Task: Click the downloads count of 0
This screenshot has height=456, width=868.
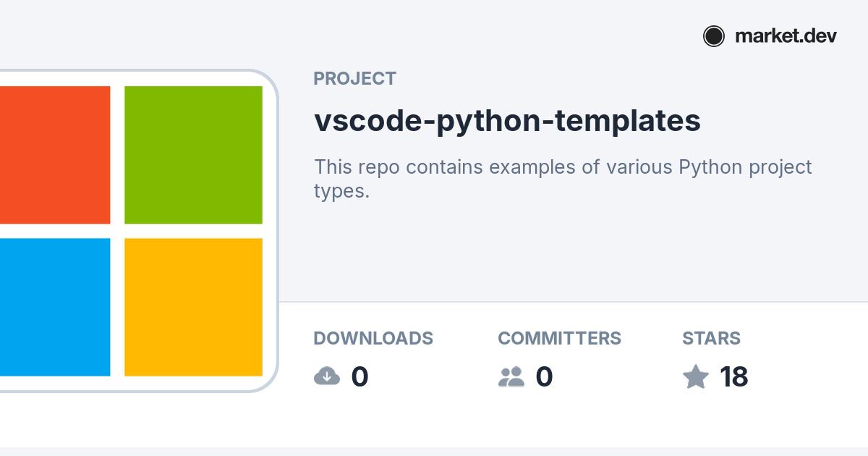Action: pos(359,377)
